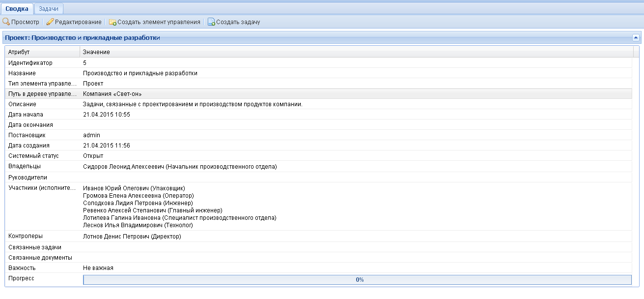This screenshot has height=299, width=644.
Task: Click the project panel title text
Action: tap(82, 37)
